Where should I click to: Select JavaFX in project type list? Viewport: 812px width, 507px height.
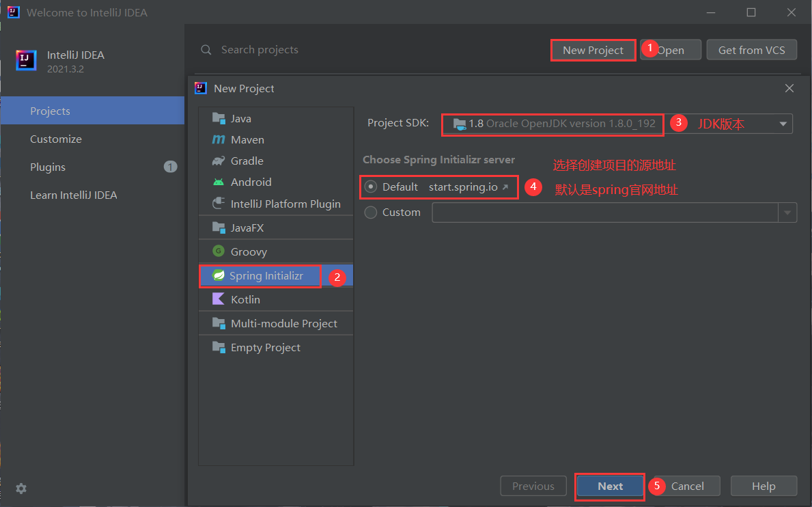click(276, 228)
